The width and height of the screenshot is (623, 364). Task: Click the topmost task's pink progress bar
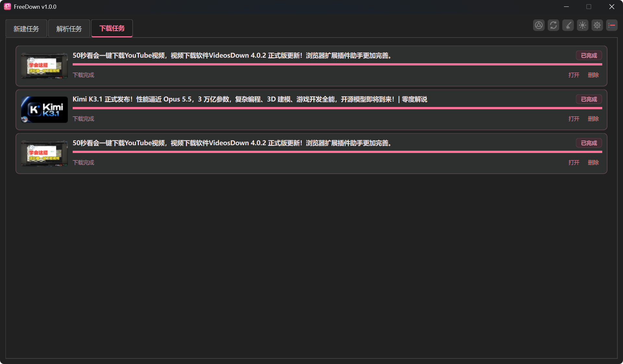click(337, 64)
